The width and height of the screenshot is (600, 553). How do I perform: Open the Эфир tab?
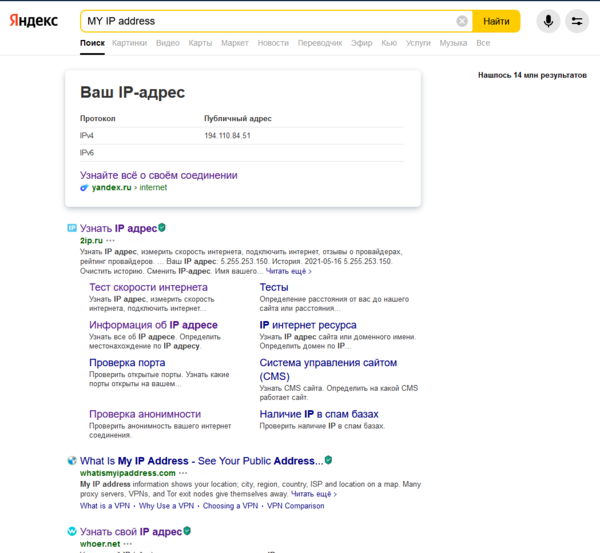pyautogui.click(x=362, y=43)
